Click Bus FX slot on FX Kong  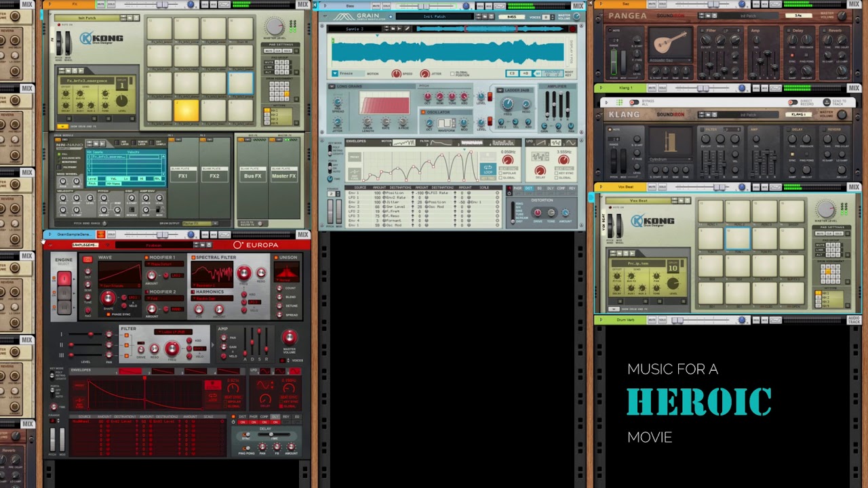point(252,174)
